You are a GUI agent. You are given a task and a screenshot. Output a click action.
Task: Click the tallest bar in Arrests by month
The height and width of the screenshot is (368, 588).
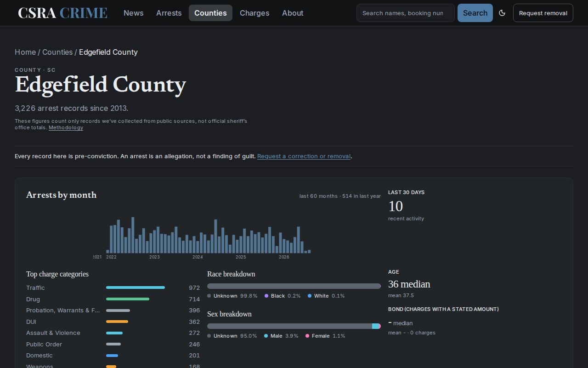click(133, 235)
